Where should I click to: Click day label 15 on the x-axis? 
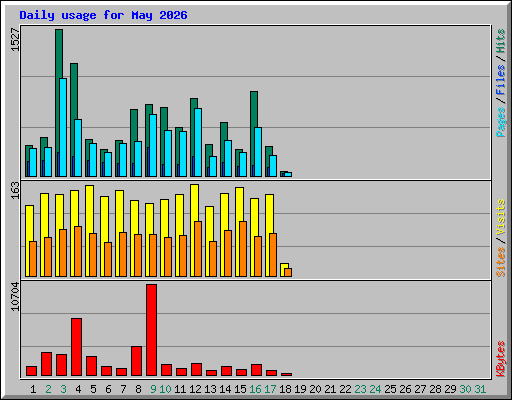[240, 389]
